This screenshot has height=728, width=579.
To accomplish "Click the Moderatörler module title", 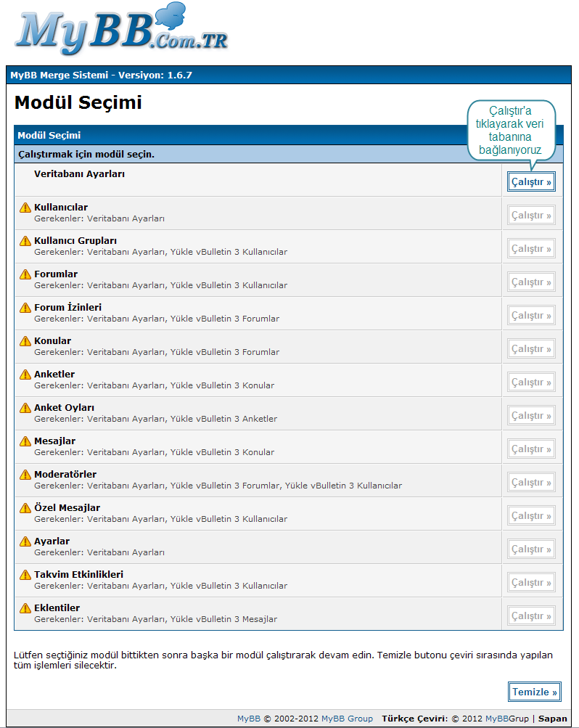I will (65, 475).
